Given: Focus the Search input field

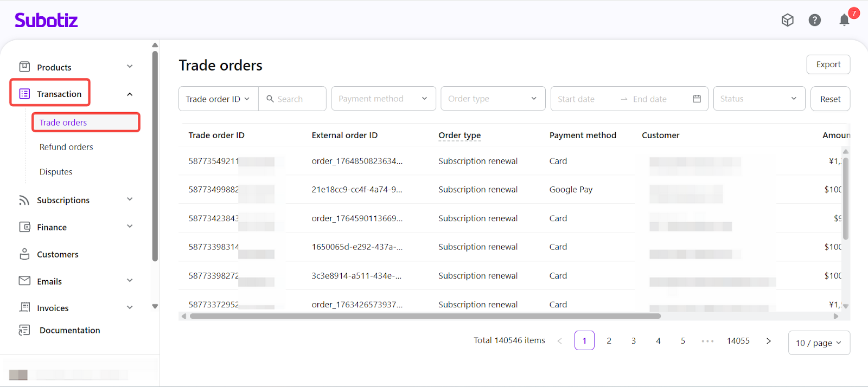Looking at the screenshot, I should coord(298,99).
